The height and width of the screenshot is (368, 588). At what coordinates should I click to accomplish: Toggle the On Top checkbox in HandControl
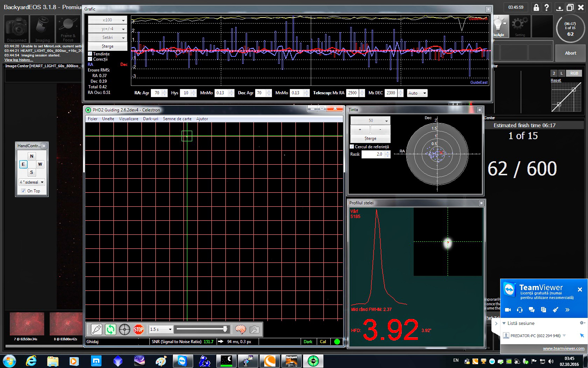pos(23,191)
